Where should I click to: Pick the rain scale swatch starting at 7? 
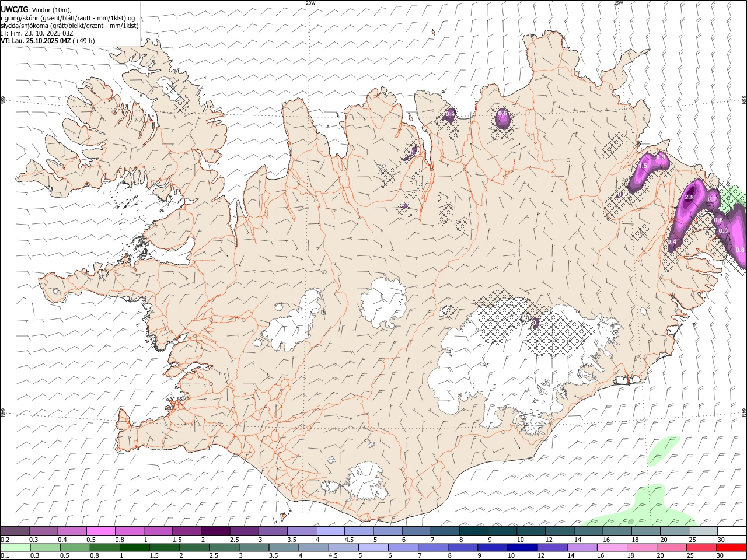pos(433,547)
